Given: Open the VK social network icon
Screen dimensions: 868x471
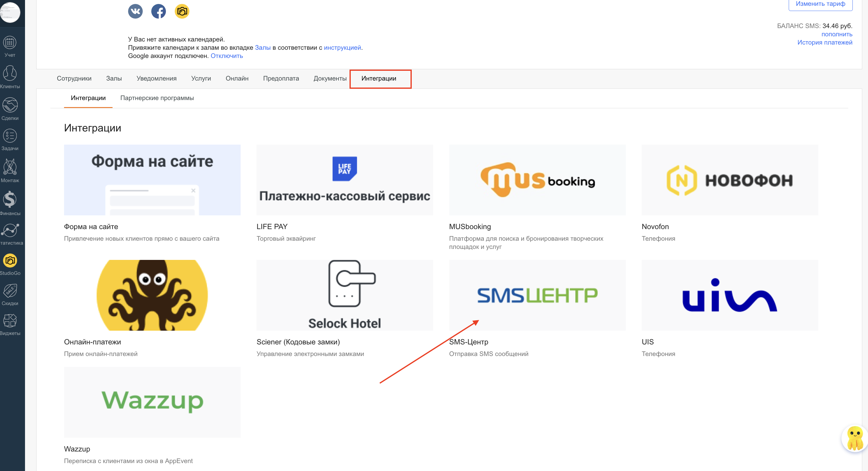Looking at the screenshot, I should click(x=135, y=11).
